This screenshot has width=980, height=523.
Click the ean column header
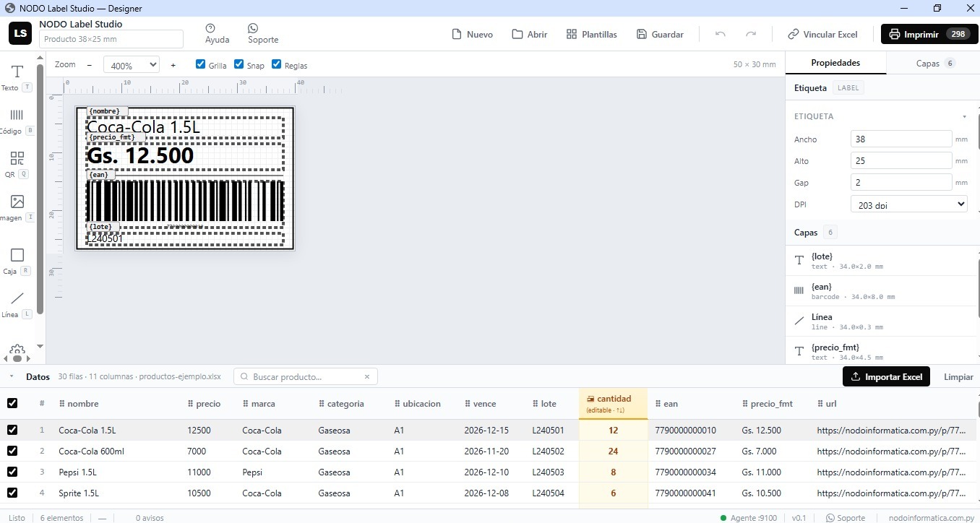click(x=666, y=404)
